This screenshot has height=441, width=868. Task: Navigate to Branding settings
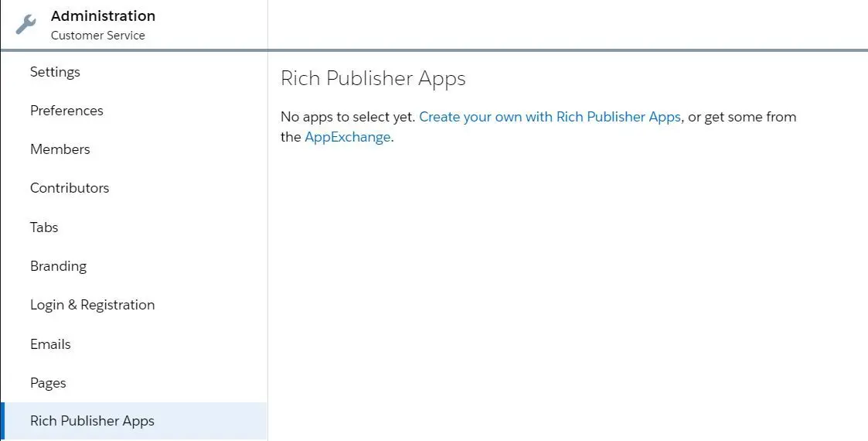pyautogui.click(x=58, y=266)
